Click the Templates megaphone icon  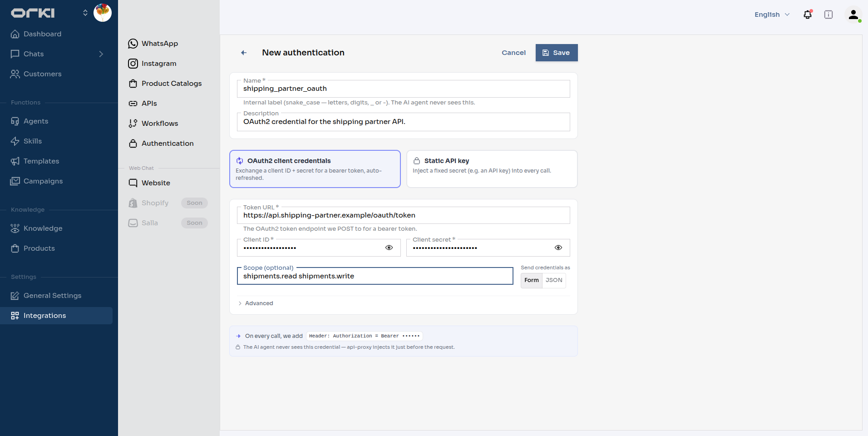(x=15, y=161)
